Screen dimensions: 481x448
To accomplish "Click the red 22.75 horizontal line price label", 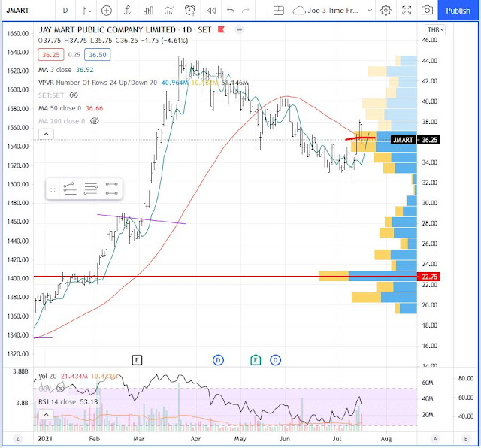I will (x=429, y=277).
